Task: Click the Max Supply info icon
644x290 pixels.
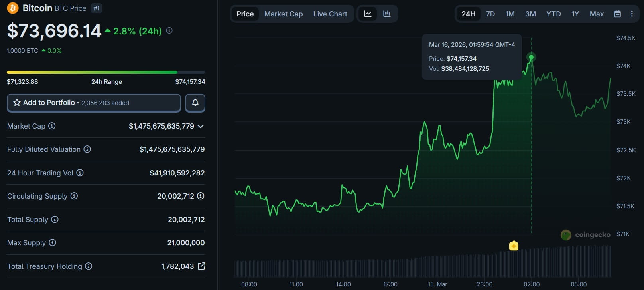Action: point(52,242)
